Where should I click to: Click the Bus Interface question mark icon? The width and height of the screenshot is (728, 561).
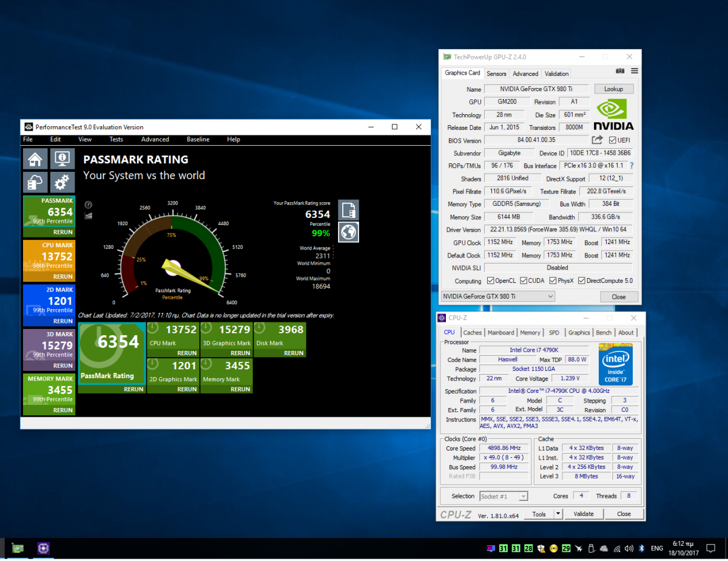click(x=632, y=166)
